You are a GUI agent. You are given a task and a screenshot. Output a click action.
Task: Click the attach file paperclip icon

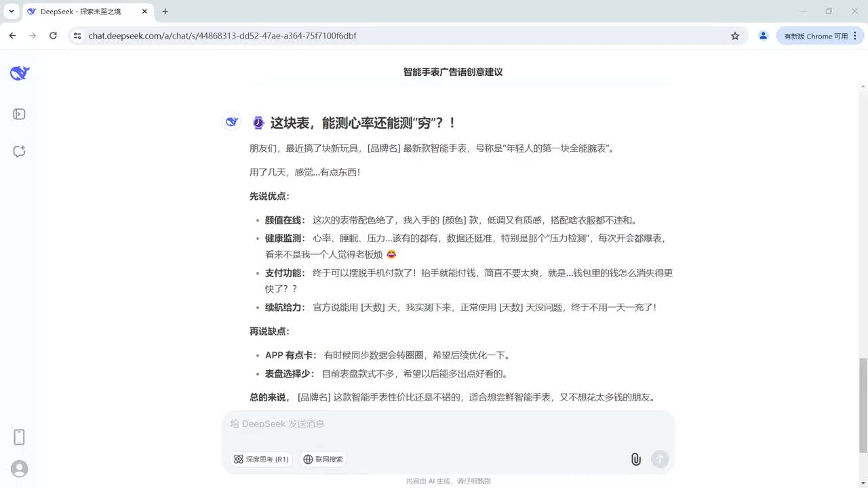(x=635, y=459)
